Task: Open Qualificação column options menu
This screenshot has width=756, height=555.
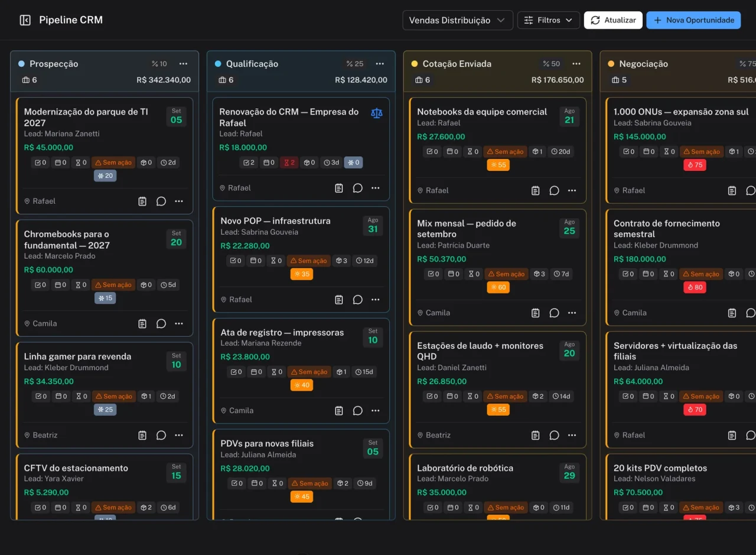Action: (x=380, y=64)
